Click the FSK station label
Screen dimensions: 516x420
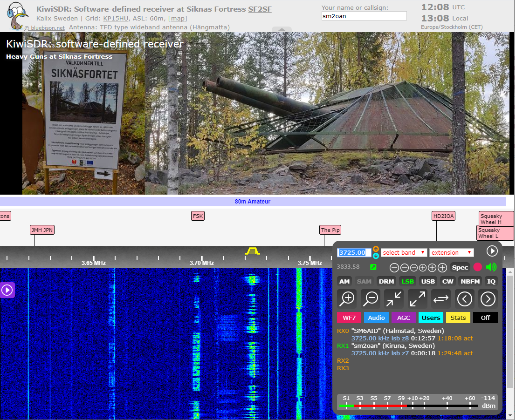coord(198,216)
